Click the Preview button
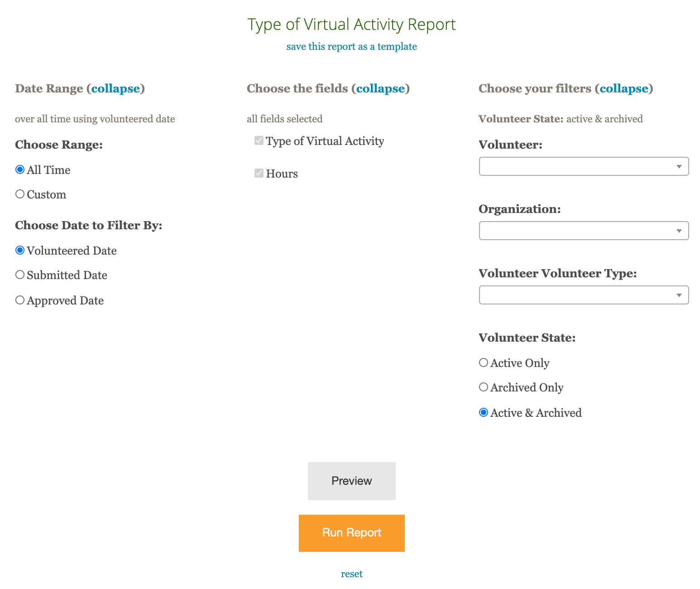 352,481
